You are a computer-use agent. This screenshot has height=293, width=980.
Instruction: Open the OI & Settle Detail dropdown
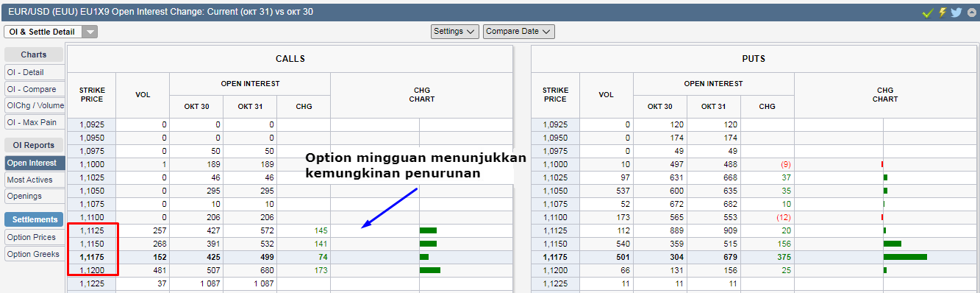(x=51, y=32)
